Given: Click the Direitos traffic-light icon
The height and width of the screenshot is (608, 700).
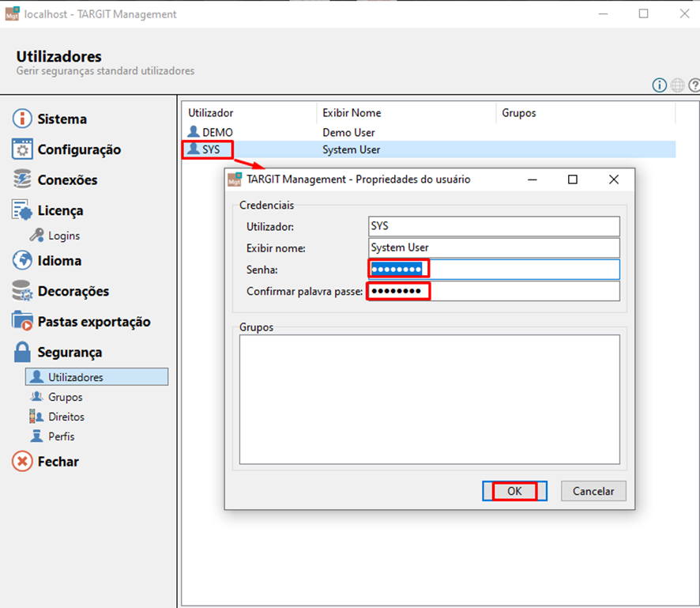Looking at the screenshot, I should point(36,417).
